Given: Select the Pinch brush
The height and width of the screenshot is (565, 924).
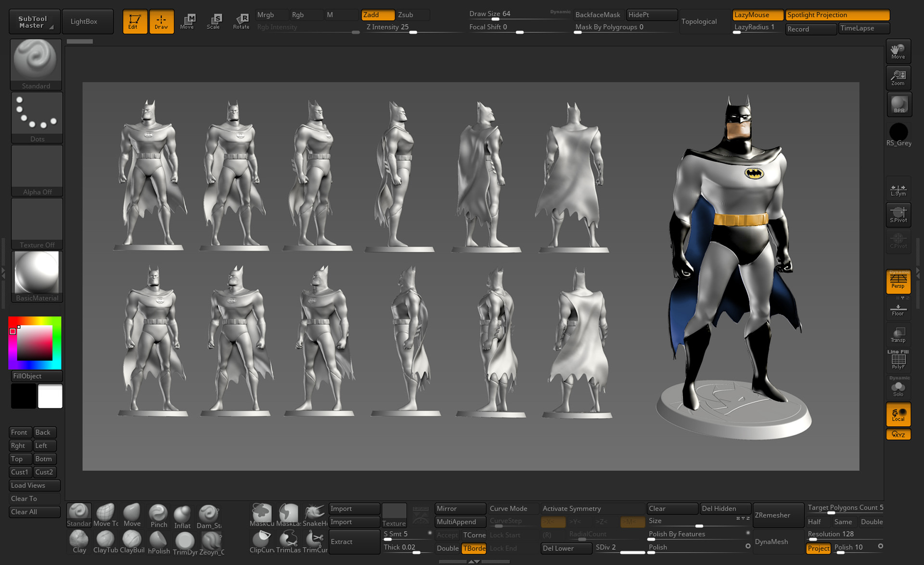Looking at the screenshot, I should point(159,516).
